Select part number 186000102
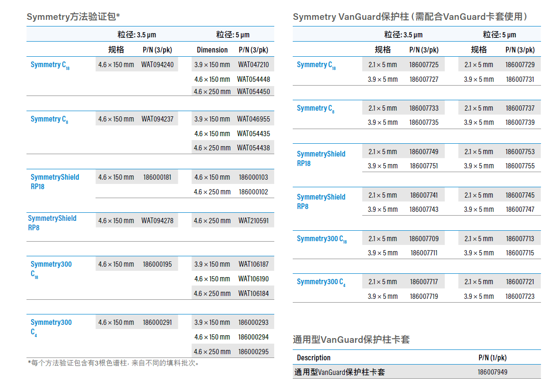 coord(253,192)
